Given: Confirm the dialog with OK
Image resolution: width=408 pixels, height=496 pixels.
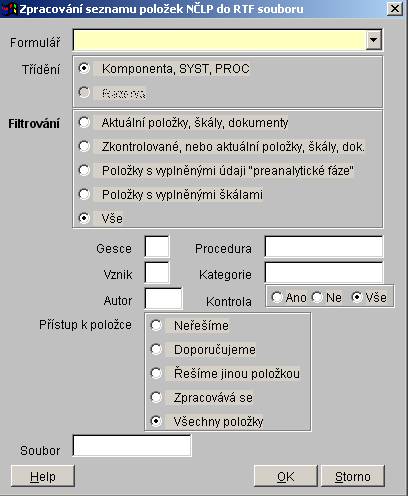Looking at the screenshot, I should point(286,476).
